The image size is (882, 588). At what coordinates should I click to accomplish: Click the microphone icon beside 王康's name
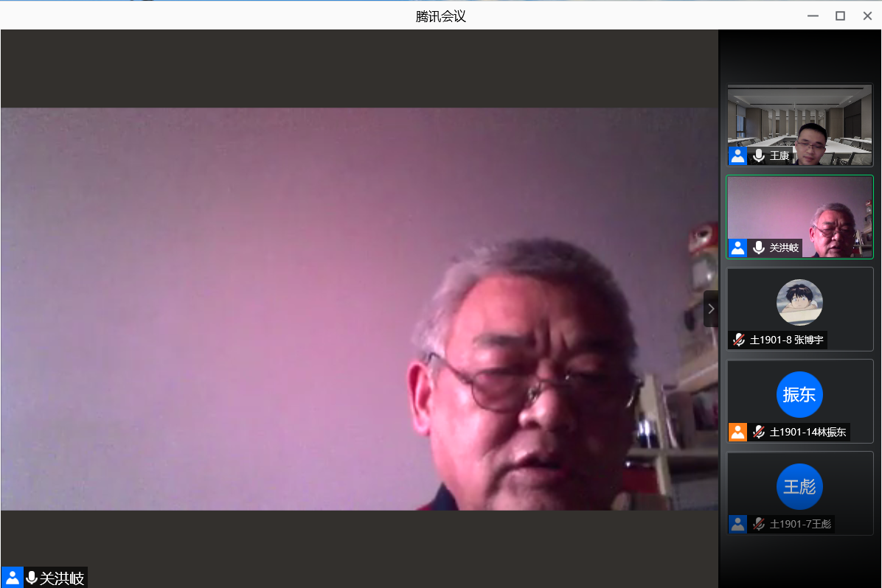758,155
